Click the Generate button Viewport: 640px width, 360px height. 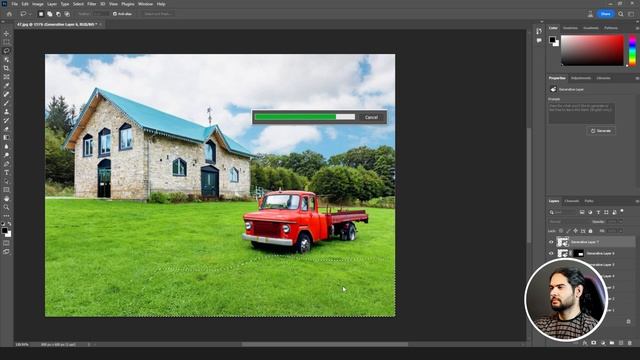click(x=601, y=131)
